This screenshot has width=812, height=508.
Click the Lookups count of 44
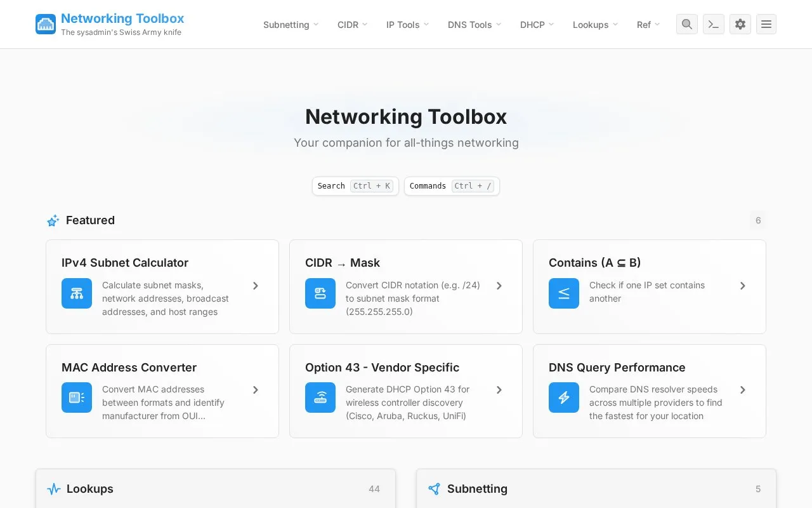coord(374,489)
